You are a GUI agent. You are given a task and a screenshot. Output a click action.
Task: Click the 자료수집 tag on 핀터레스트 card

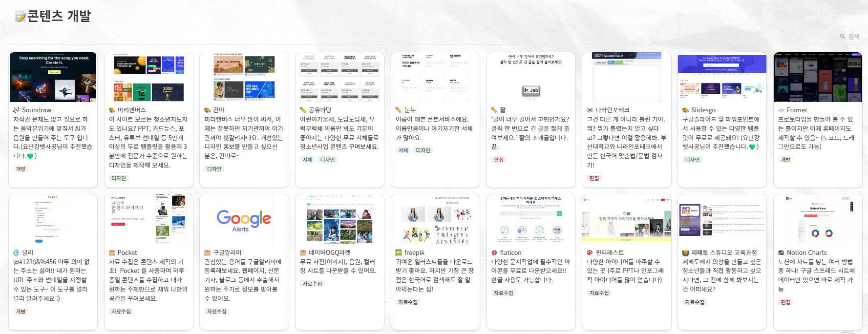[599, 293]
